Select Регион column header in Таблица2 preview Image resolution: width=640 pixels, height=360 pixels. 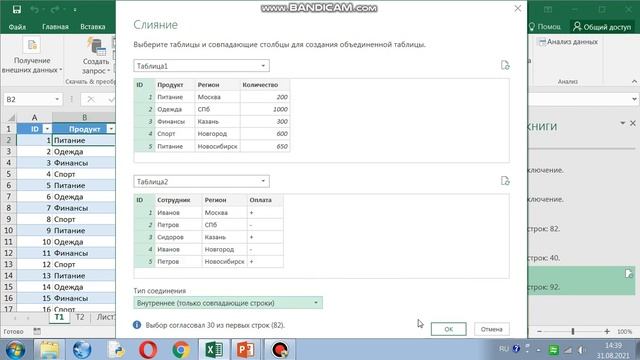(224, 200)
